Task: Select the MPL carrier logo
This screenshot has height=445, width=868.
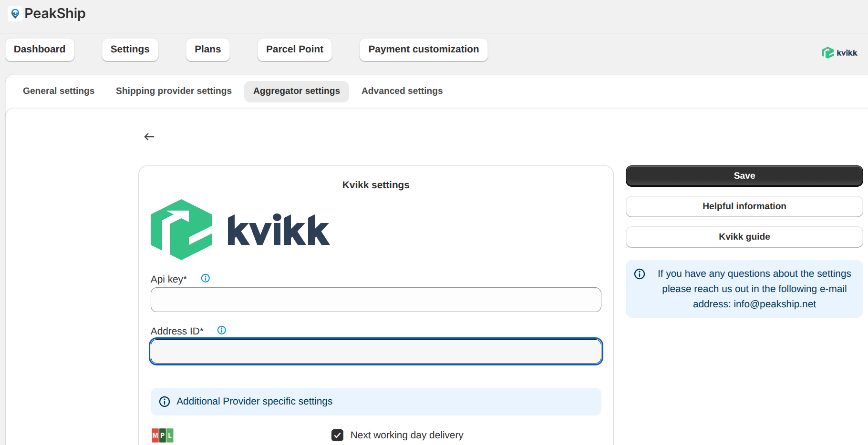Action: [x=162, y=435]
